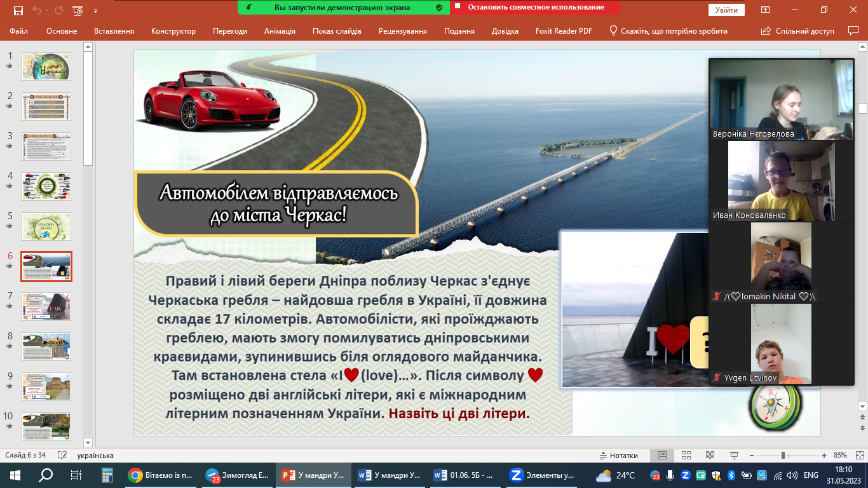Select slide 8 thumbnail in panel
868x488 pixels.
[46, 346]
